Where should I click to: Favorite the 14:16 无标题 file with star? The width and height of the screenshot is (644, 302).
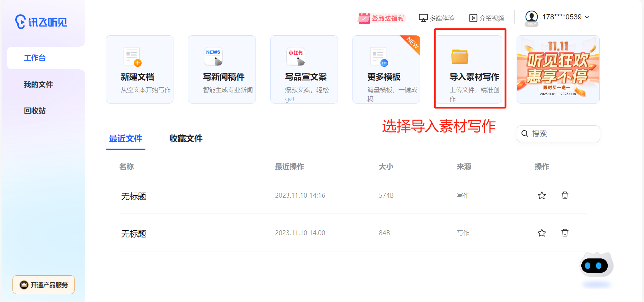click(x=542, y=196)
